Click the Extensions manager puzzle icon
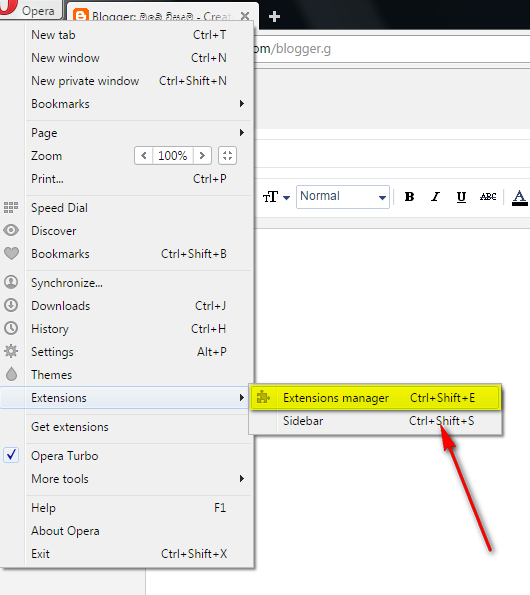Screen dimensions: 530x595 [x=263, y=397]
